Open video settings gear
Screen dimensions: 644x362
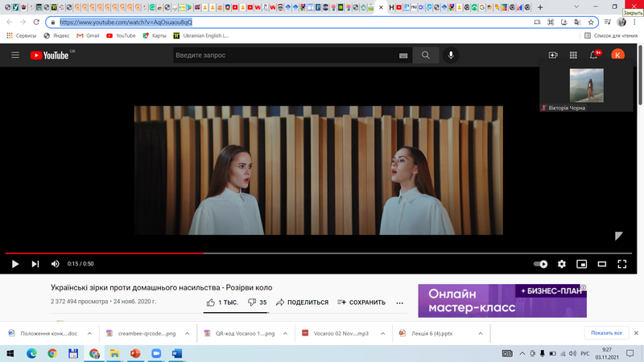(x=561, y=264)
